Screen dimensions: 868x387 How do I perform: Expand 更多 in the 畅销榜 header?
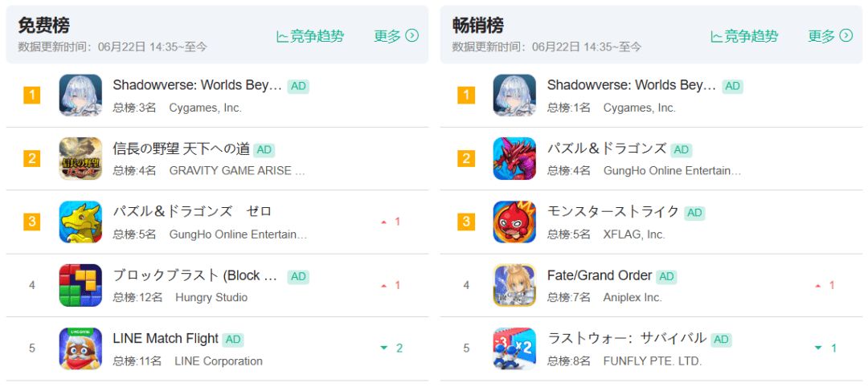tap(830, 36)
